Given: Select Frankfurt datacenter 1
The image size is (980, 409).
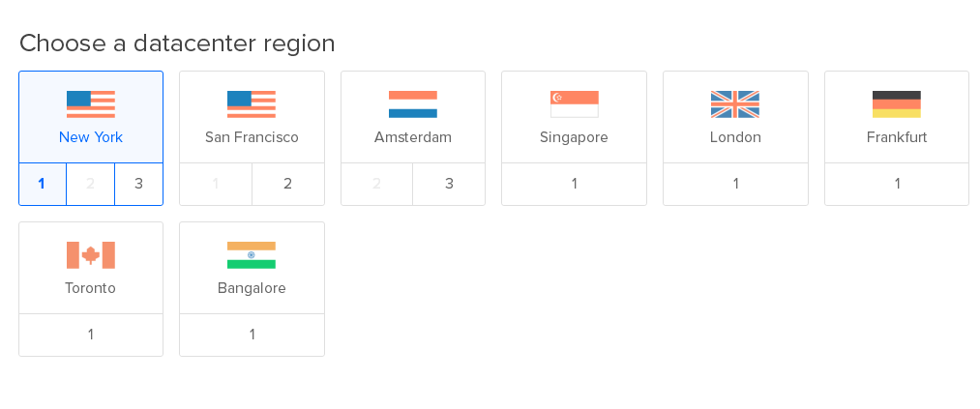Looking at the screenshot, I should [897, 184].
